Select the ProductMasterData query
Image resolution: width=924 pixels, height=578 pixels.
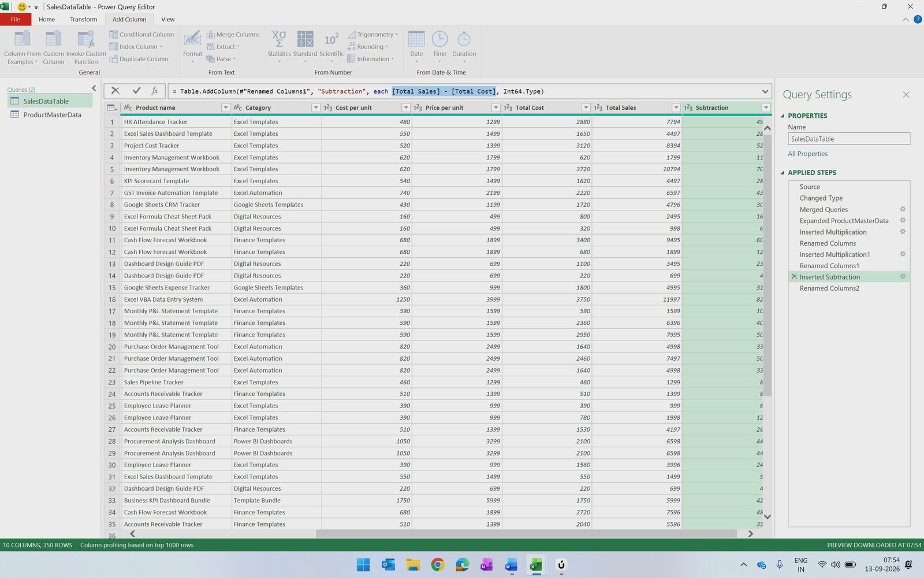pos(50,115)
